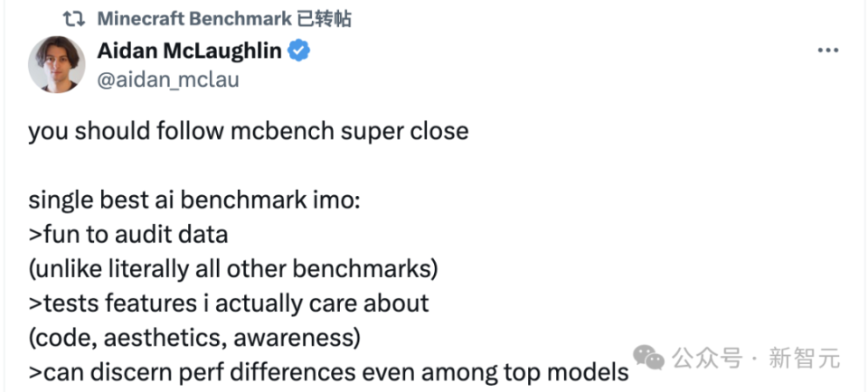Click the 已转帖 repost label
868x392 pixels.
[x=325, y=18]
